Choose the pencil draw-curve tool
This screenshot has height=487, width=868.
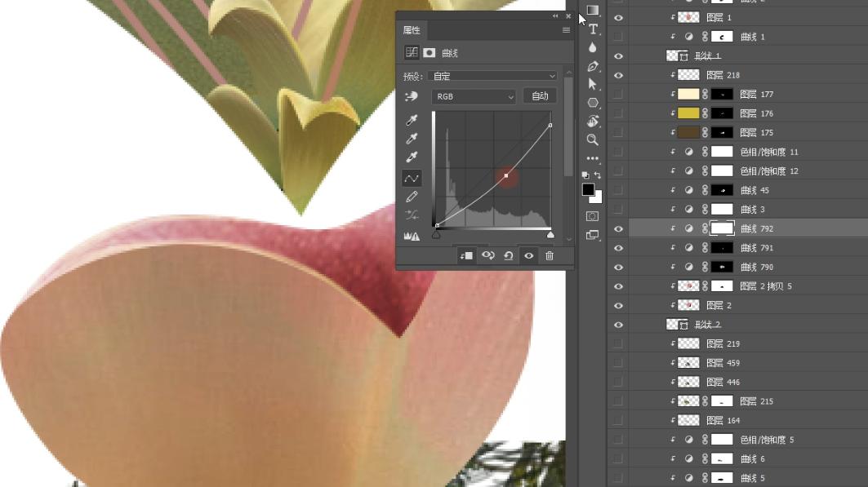tap(412, 197)
